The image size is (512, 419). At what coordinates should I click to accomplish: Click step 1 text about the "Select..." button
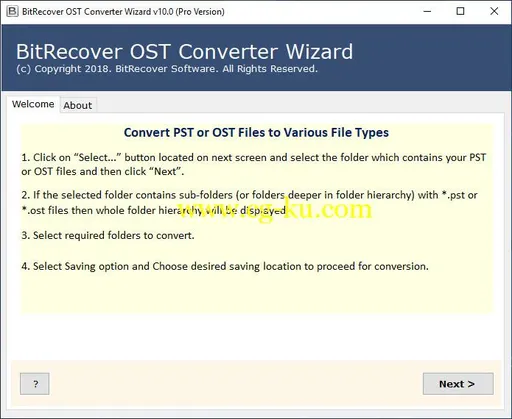[x=254, y=164]
